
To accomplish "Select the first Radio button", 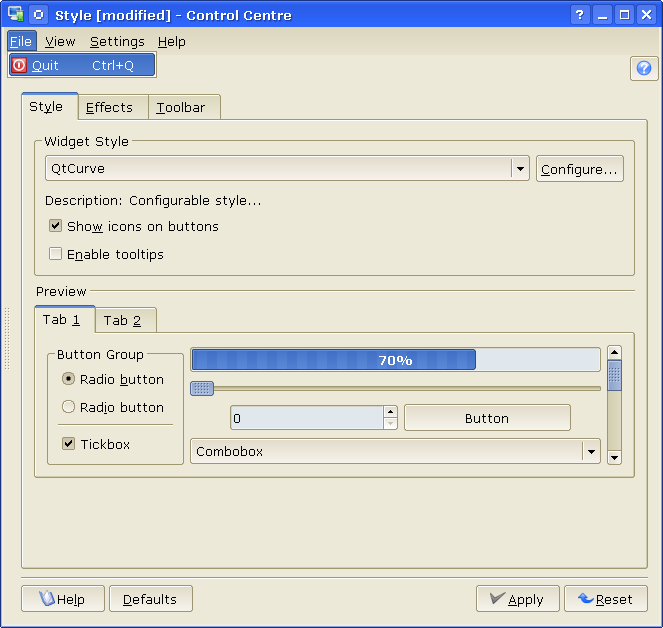I will [x=68, y=378].
